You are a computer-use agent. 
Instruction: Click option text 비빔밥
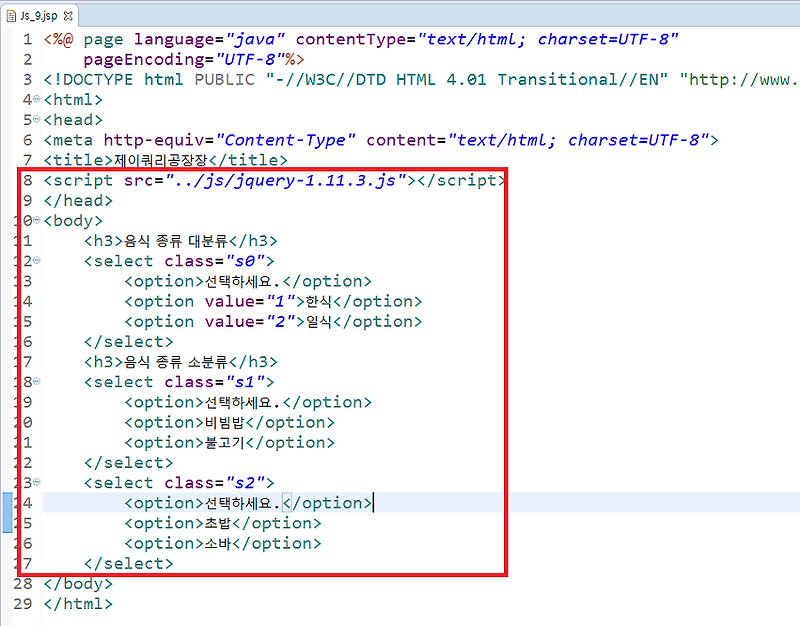(225, 422)
